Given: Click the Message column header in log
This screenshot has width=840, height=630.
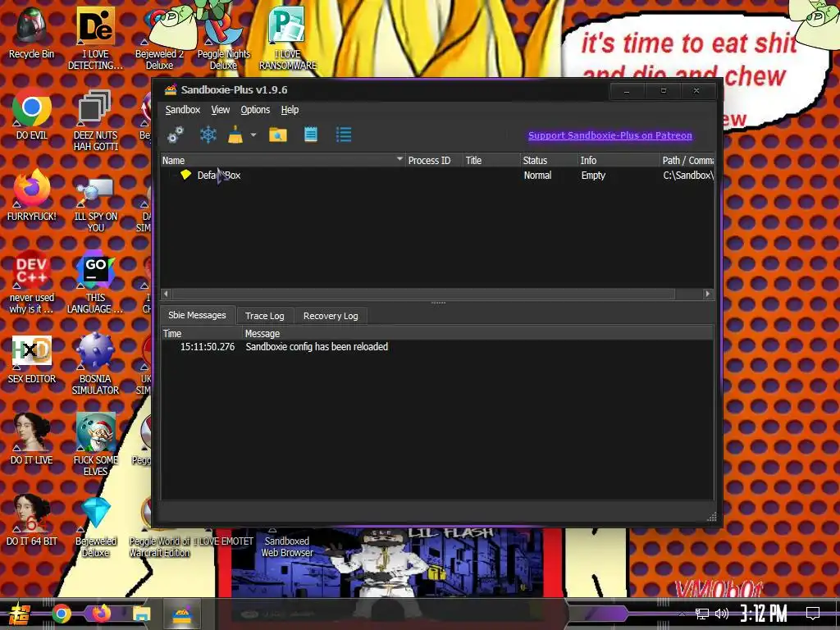Looking at the screenshot, I should coord(478,333).
